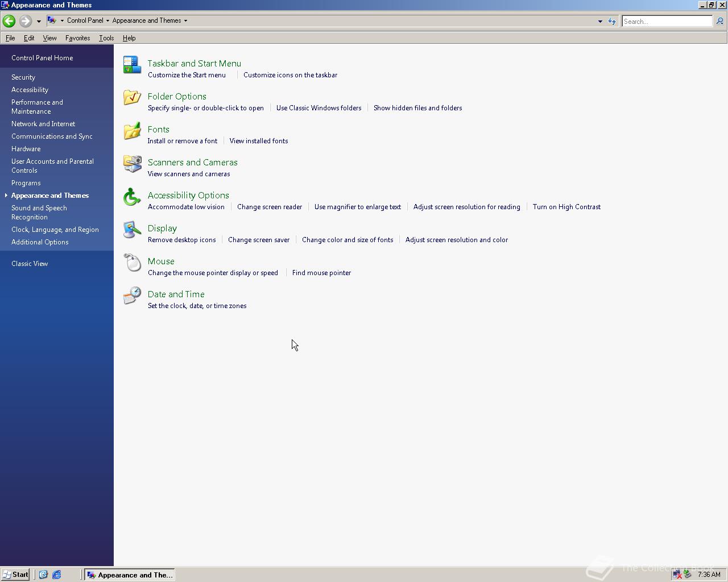Open Scanners and Cameras heading link
Screen dimensions: 728x582
[x=193, y=163]
